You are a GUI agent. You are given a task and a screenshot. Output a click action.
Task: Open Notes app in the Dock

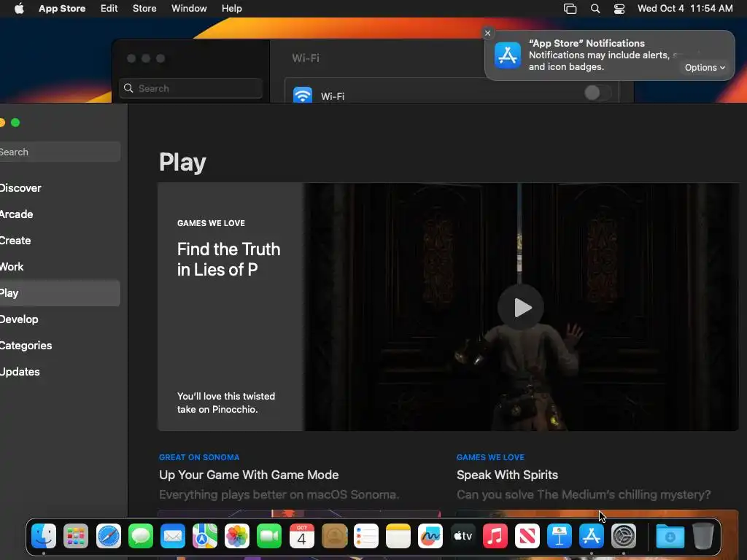(398, 536)
